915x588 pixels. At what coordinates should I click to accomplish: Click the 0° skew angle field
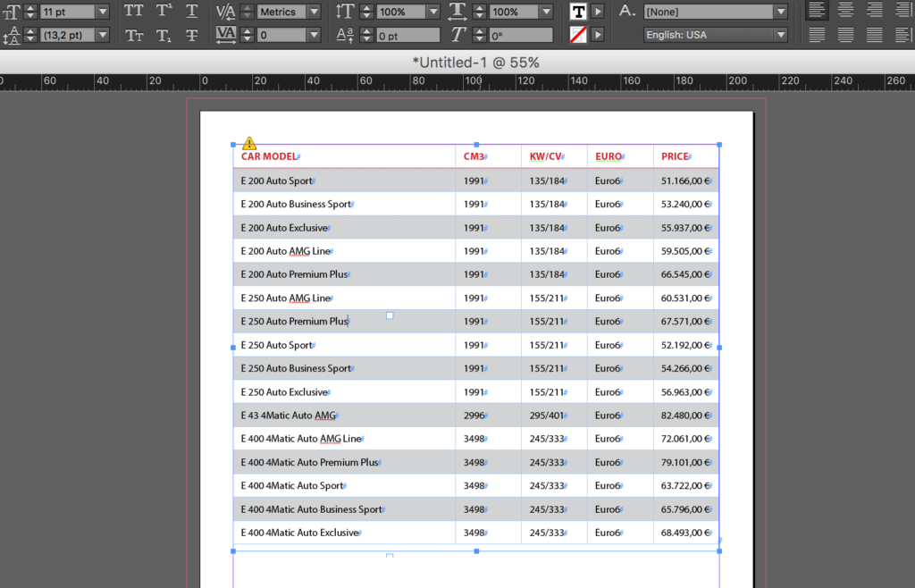click(x=521, y=36)
